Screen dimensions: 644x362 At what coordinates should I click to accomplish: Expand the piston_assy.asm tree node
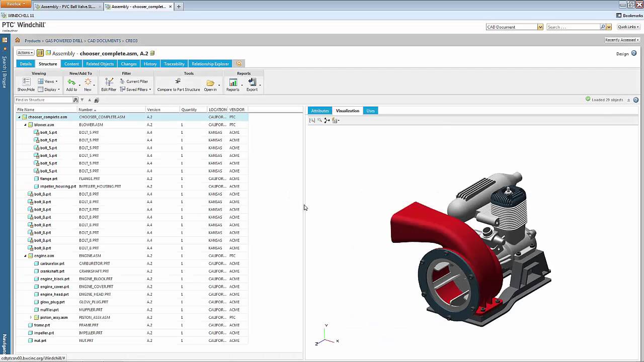(31, 317)
